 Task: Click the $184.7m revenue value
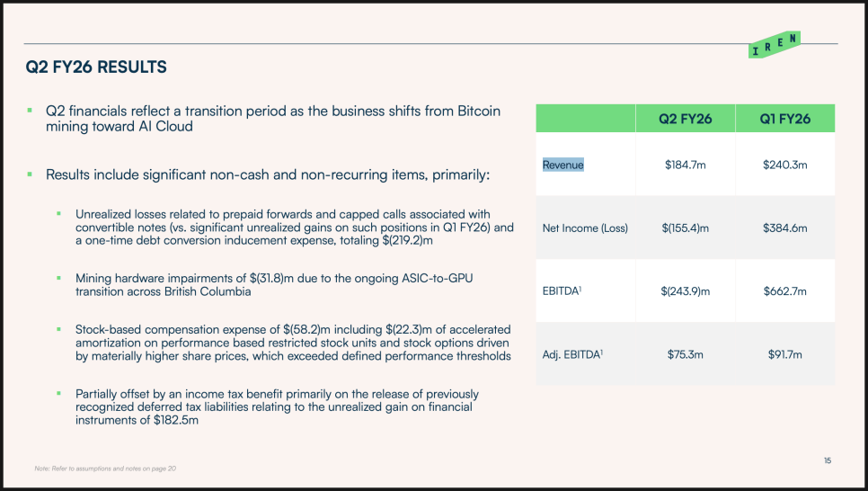685,165
